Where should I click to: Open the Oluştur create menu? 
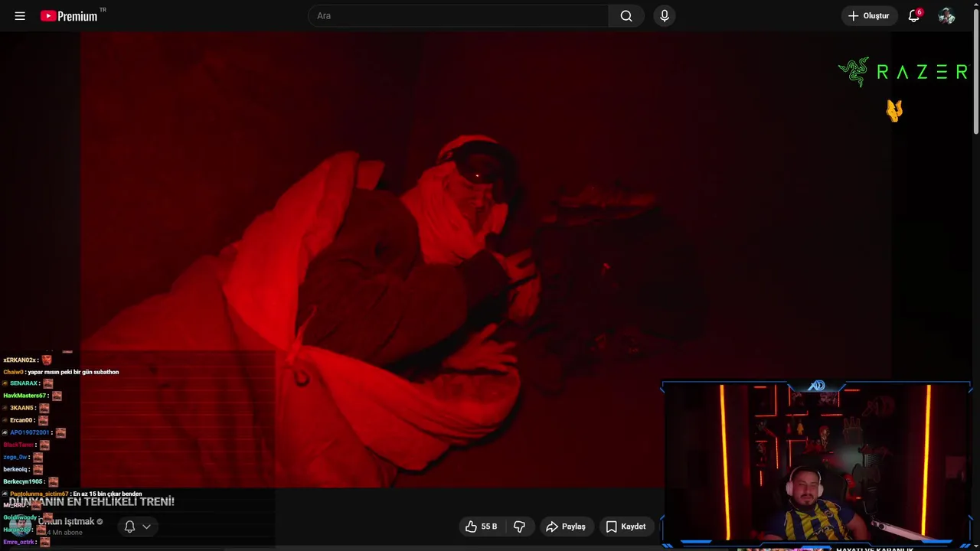point(869,15)
